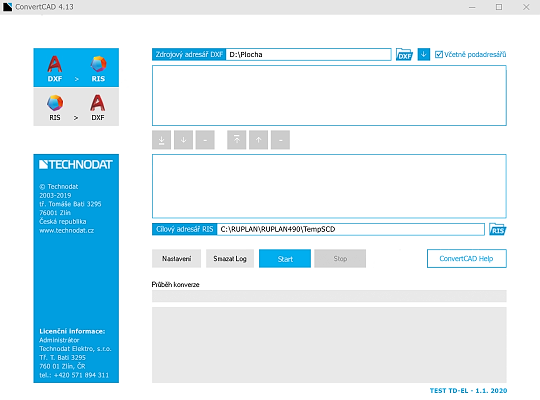Screen dimensions: 540x400
Task: Click the Průběh konverze progress bar
Action: coord(329,296)
